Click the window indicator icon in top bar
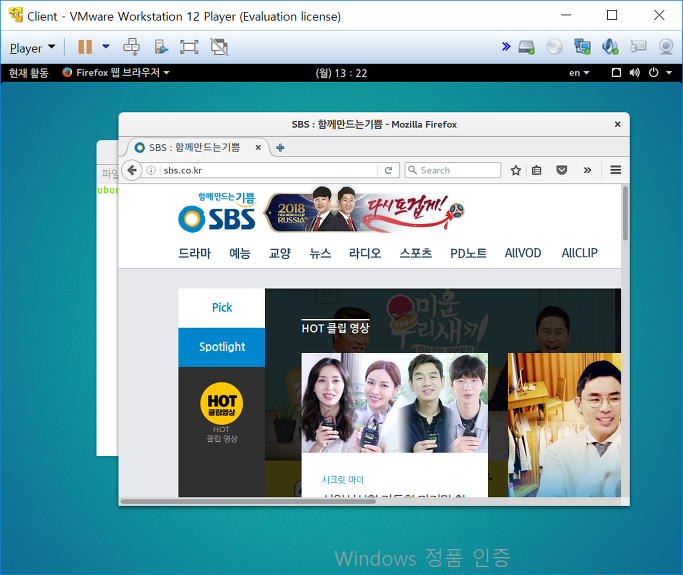Image resolution: width=683 pixels, height=575 pixels. [x=616, y=72]
